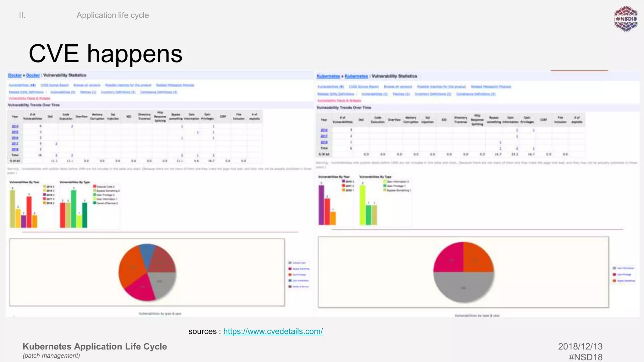The height and width of the screenshot is (362, 644).
Task: Open Docker Inventory Definitions link
Action: click(118, 92)
